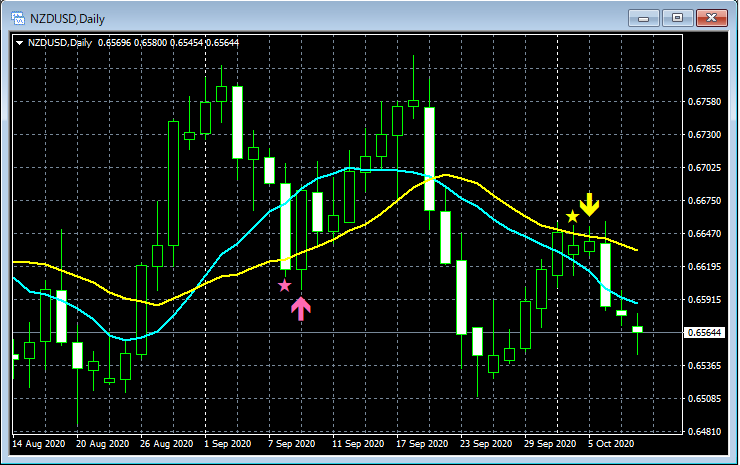This screenshot has height=465, width=740.
Task: Click the 0.66470 price scale value
Action: [x=704, y=234]
